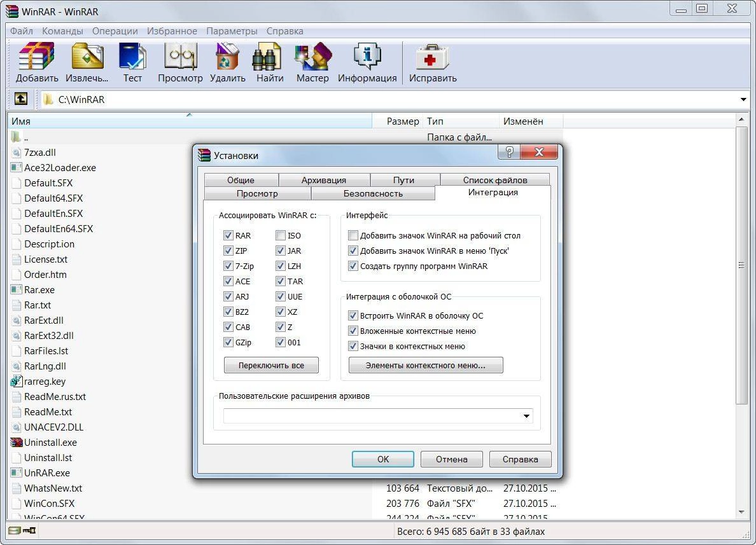Click the file list scroll up arrow

(x=741, y=120)
